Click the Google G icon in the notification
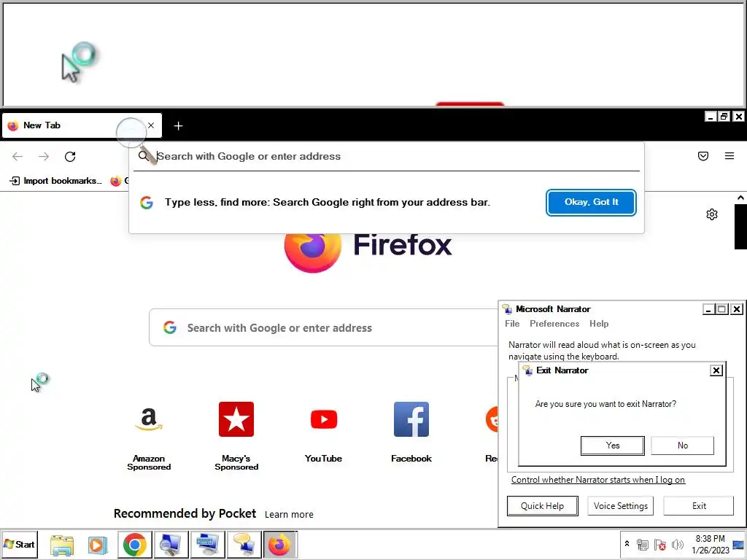Viewport: 747px width, 560px height. (146, 203)
